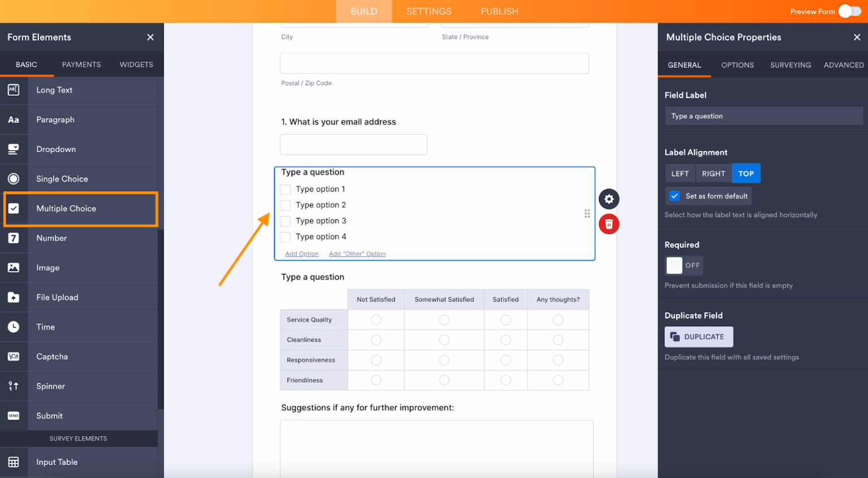Viewport: 868px width, 478px height.
Task: Add a Time field to the form
Action: point(45,326)
